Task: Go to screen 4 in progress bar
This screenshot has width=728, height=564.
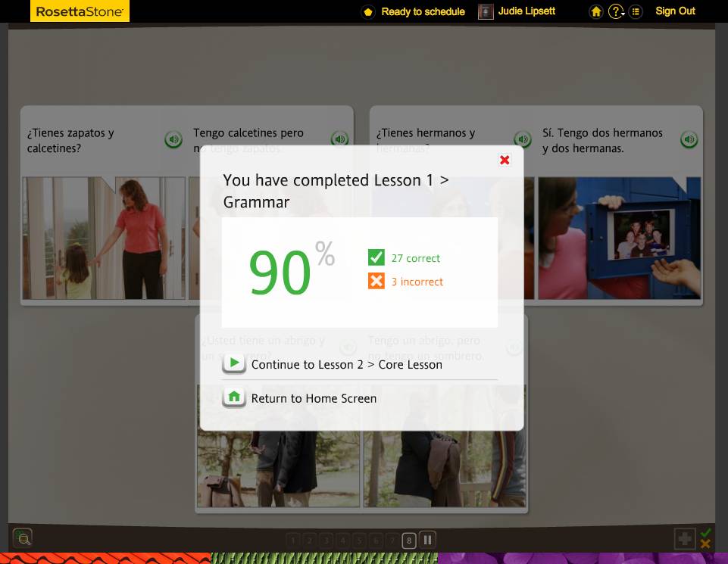Action: [342, 540]
